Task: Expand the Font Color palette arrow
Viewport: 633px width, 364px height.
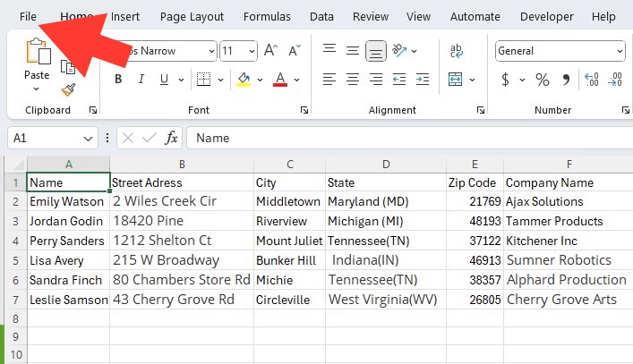Action: coord(296,80)
